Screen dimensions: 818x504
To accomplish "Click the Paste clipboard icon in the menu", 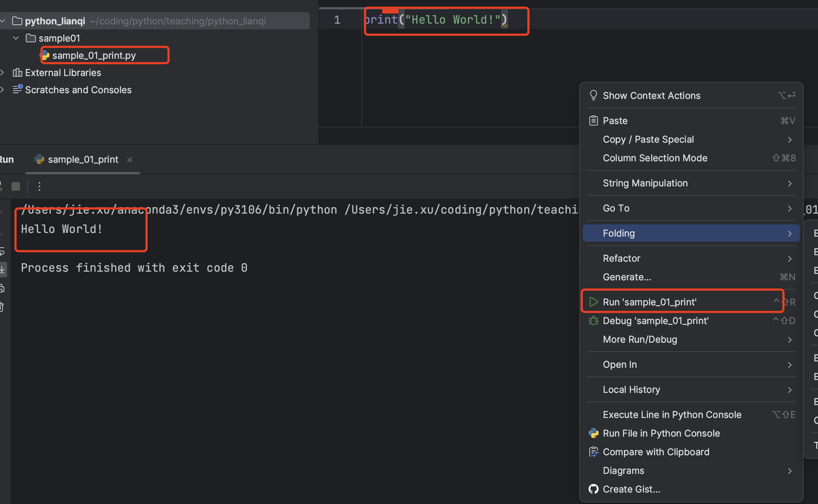I will click(x=594, y=120).
